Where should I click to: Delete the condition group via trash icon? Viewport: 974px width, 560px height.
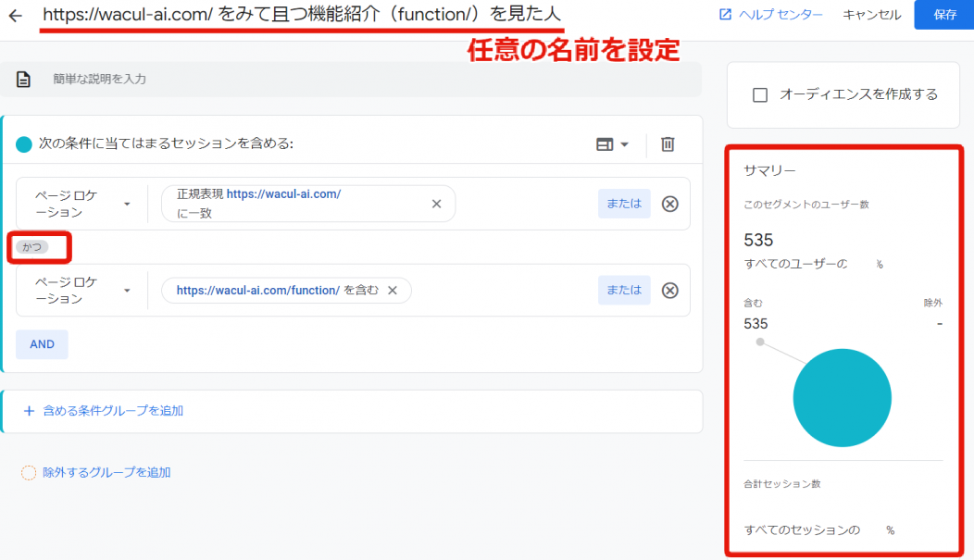pos(667,143)
